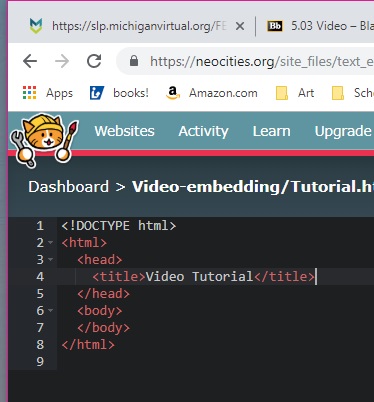Open the Apps grid bookmark icon
The image size is (374, 402).
point(29,93)
